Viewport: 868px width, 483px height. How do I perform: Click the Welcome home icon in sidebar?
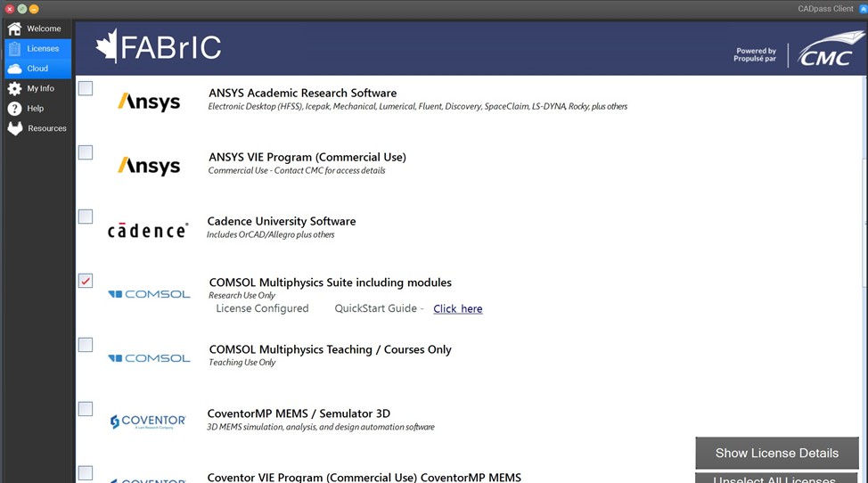pos(14,29)
